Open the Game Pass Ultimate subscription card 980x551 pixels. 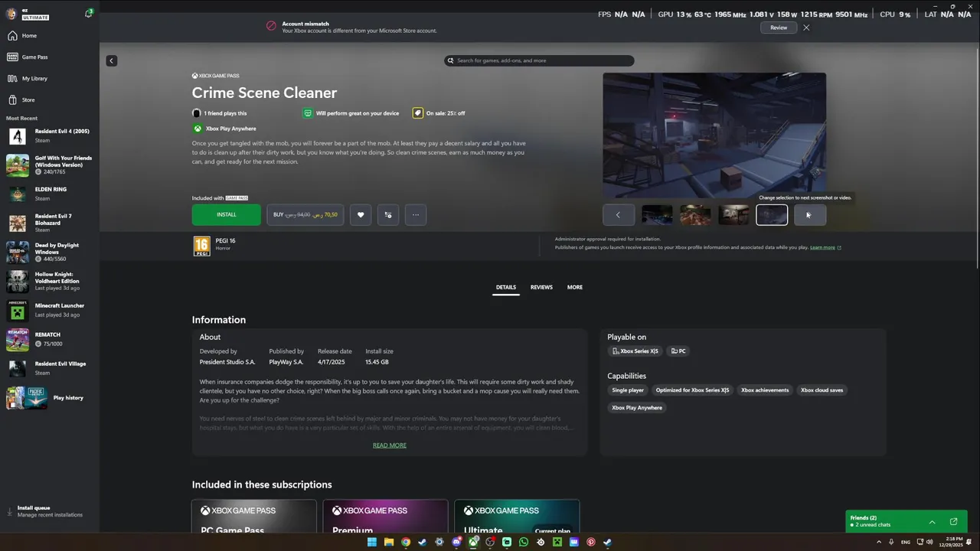pos(517,517)
